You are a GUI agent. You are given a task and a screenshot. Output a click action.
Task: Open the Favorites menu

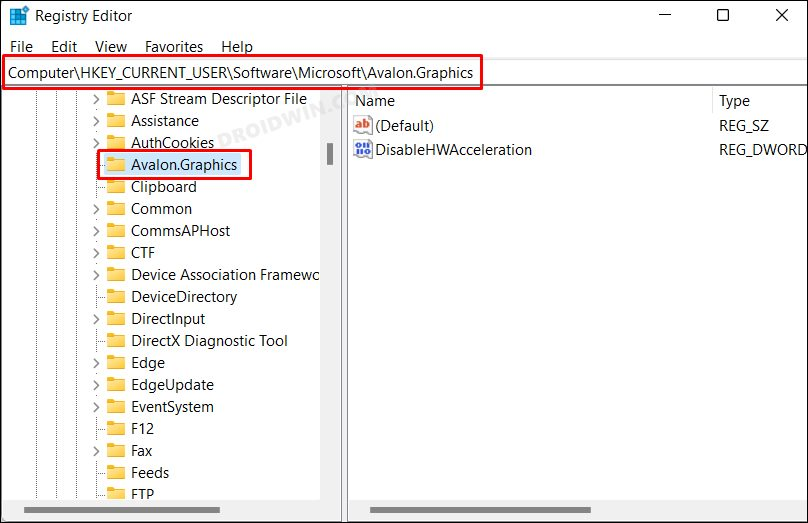174,47
